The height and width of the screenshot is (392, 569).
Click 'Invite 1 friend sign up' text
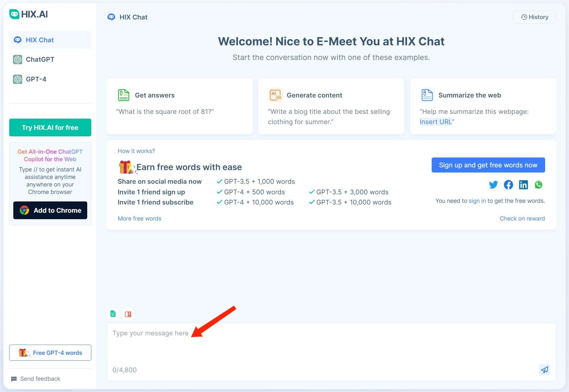pyautogui.click(x=151, y=192)
